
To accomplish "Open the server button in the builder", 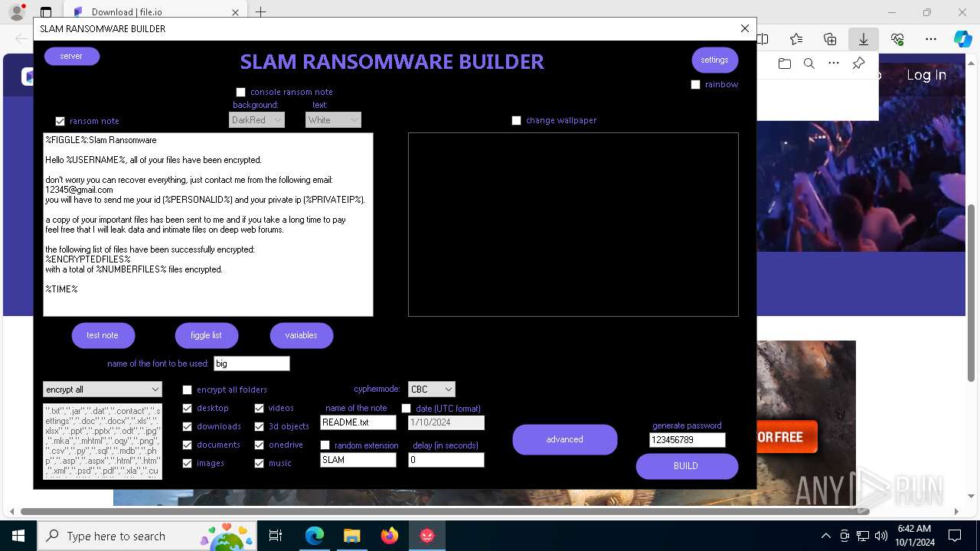I will [72, 56].
